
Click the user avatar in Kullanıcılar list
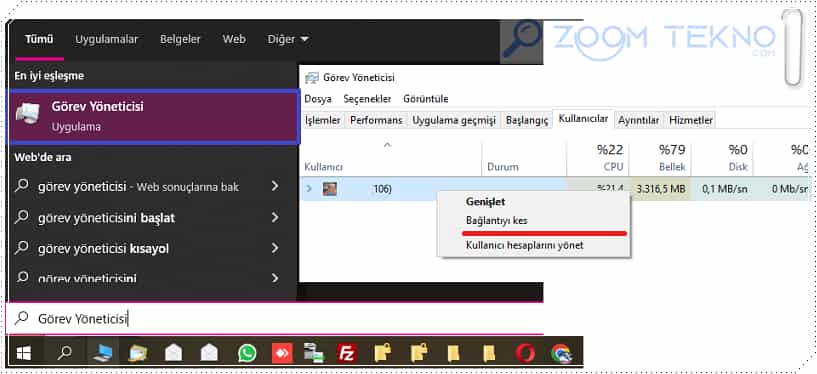pyautogui.click(x=329, y=189)
